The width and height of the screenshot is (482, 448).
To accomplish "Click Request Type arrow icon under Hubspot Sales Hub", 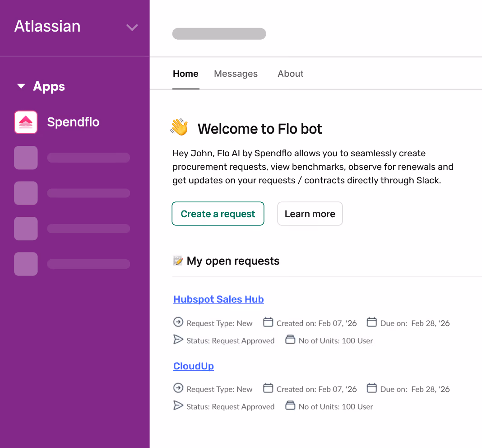I will pos(178,322).
